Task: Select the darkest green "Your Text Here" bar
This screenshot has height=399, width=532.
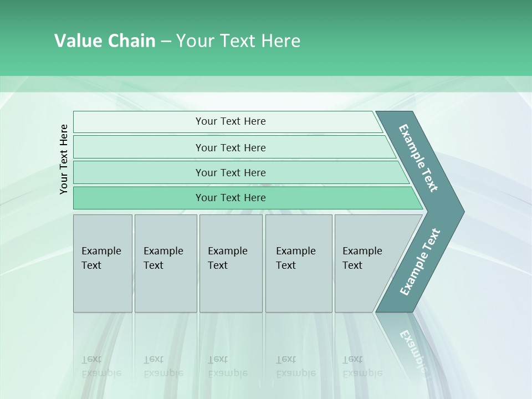Action: [231, 198]
